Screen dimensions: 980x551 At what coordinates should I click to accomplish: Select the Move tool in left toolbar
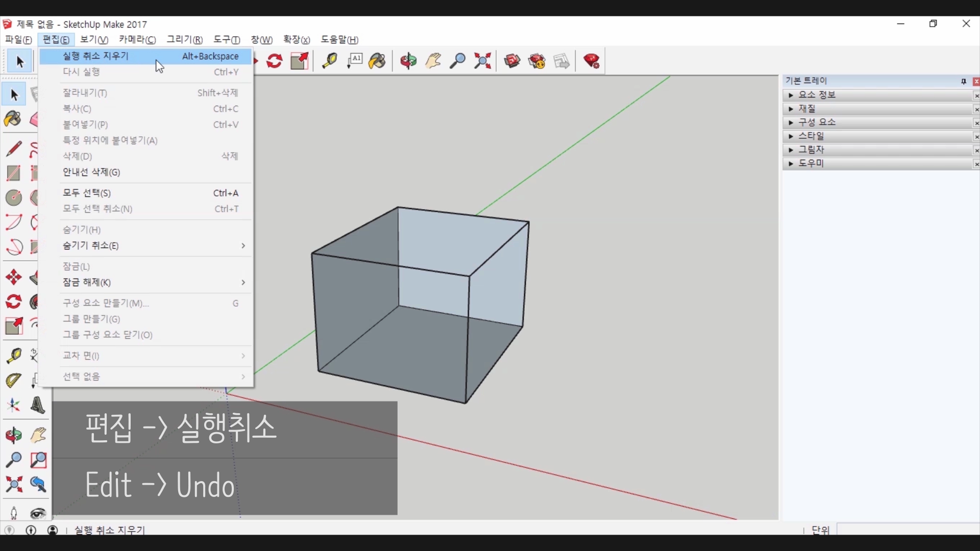(x=14, y=277)
